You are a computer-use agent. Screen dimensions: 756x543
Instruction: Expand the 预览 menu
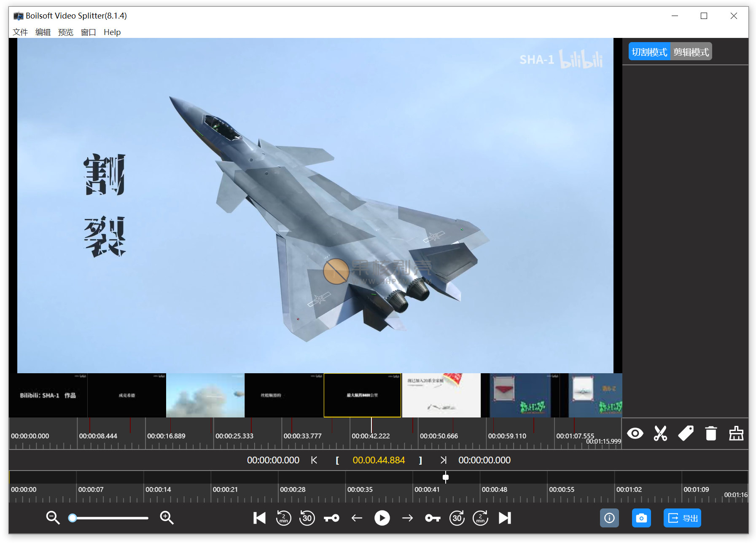tap(66, 32)
